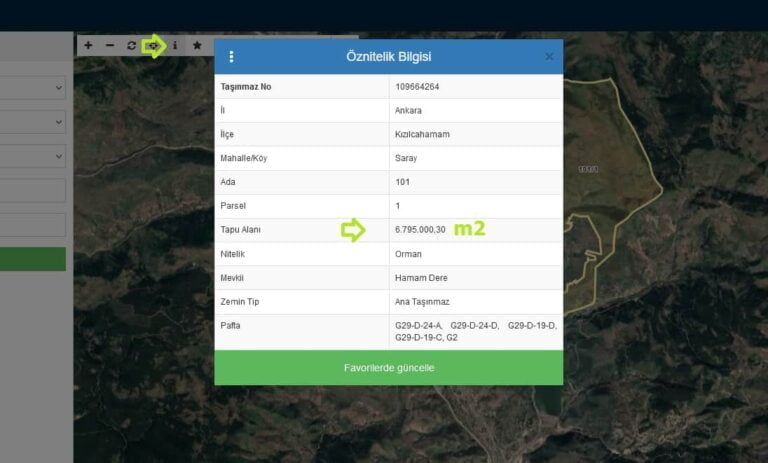Close the Öznitelik Bilgisi dialog

point(549,57)
